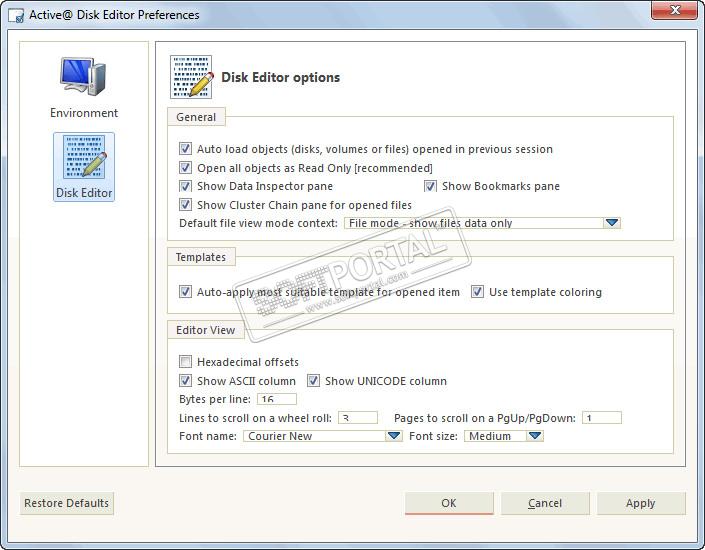Uncheck Show UNICODE column
The height and width of the screenshot is (550, 705).
(313, 381)
